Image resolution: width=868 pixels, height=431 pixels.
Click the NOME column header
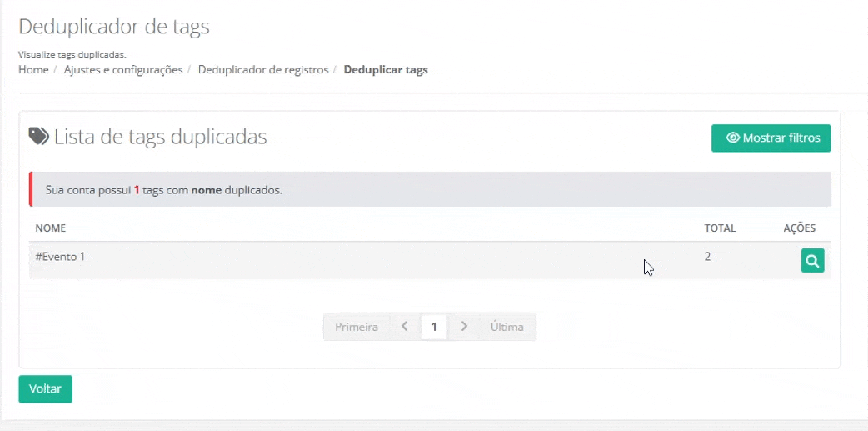point(51,228)
